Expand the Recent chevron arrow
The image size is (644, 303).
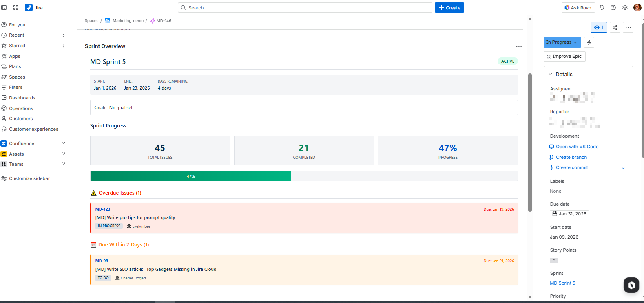tap(64, 35)
